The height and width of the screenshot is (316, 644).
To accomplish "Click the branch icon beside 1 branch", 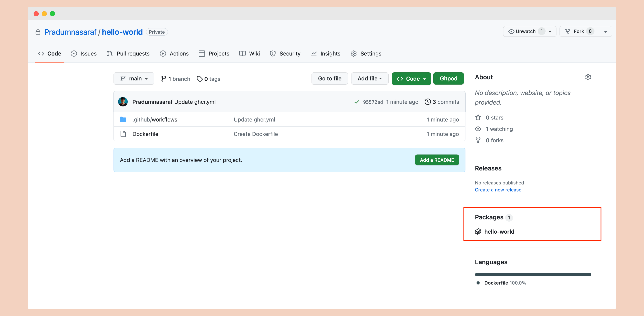I will coord(164,79).
